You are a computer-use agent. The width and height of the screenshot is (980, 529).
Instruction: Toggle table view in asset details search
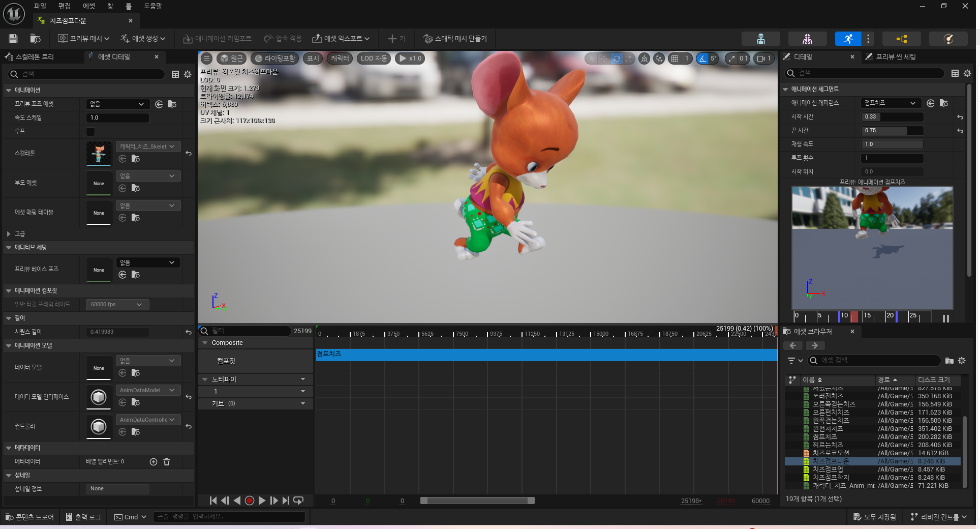(175, 74)
